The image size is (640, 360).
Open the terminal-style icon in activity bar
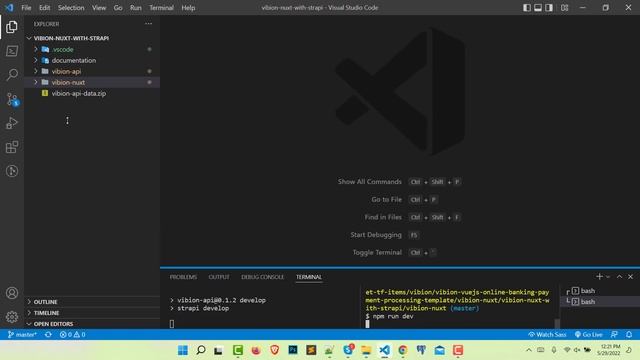pos(12,51)
